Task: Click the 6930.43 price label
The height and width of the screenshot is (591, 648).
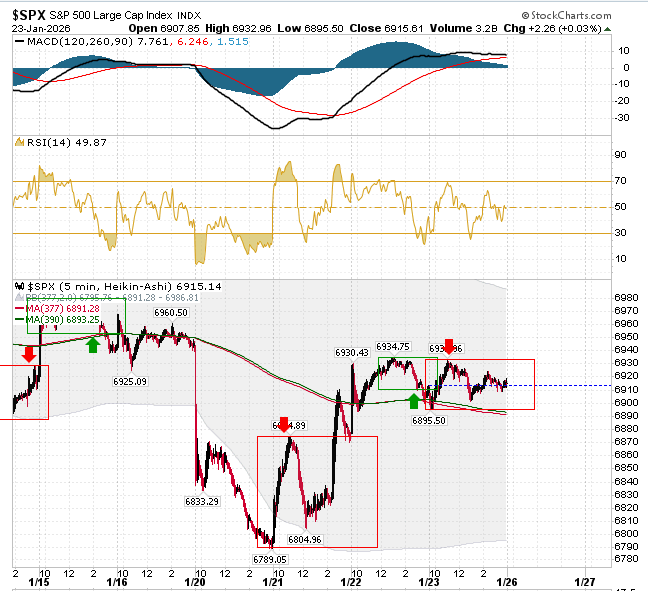Action: (x=352, y=353)
